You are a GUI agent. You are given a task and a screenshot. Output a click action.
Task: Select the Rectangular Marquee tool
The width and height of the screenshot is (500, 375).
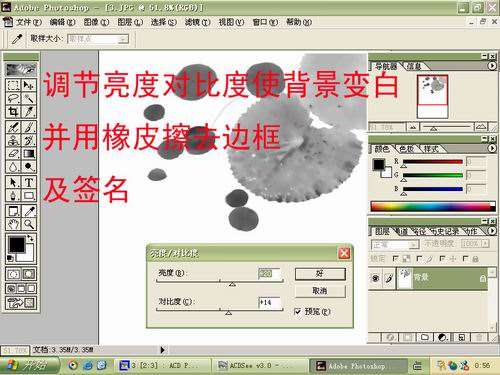tap(13, 85)
